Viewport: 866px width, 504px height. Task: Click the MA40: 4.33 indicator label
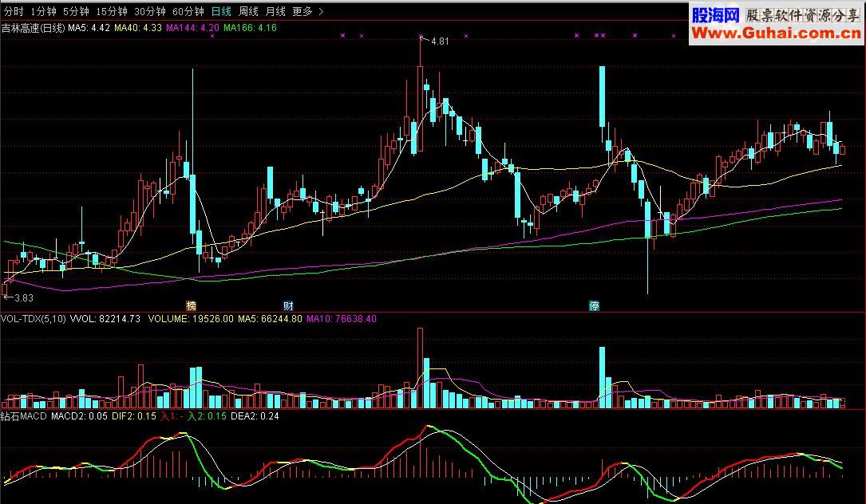(x=138, y=28)
